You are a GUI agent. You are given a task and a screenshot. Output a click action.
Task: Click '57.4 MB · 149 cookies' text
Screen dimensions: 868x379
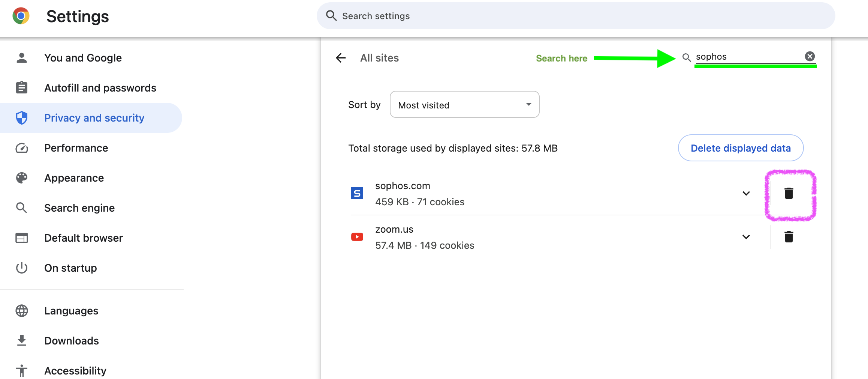(x=425, y=245)
